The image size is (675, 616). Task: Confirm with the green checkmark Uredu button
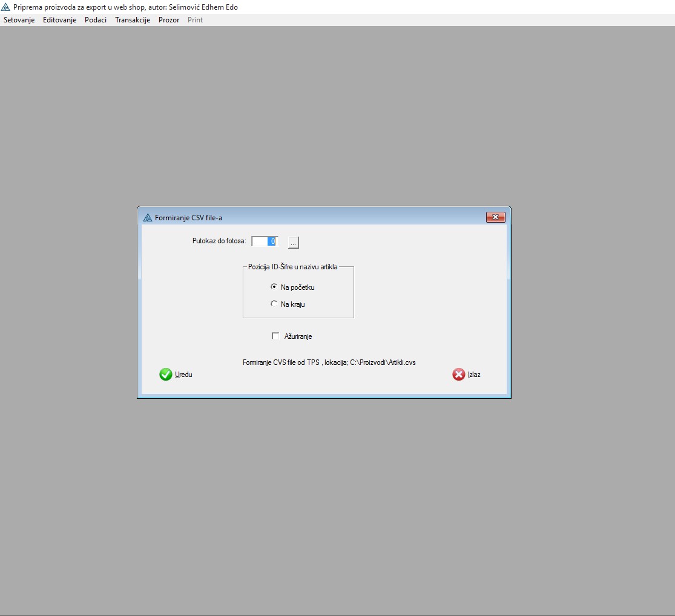point(176,375)
